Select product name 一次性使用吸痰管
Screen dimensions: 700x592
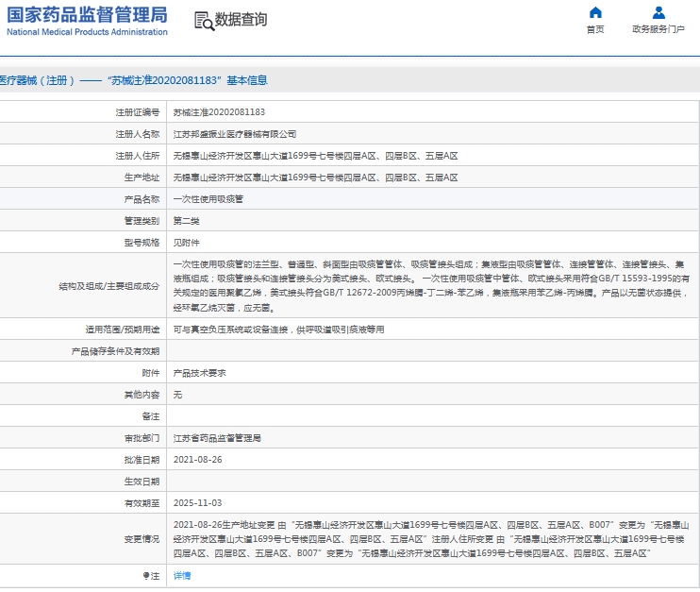click(208, 199)
